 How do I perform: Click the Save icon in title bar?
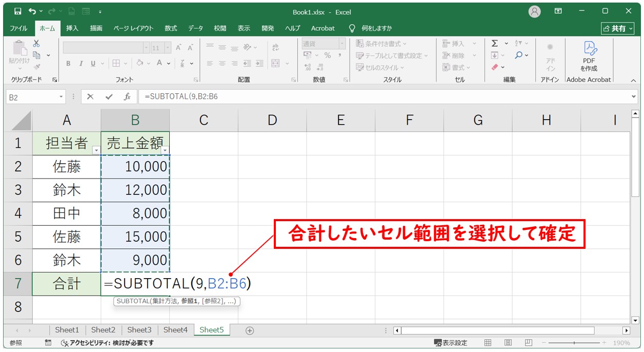pos(17,11)
